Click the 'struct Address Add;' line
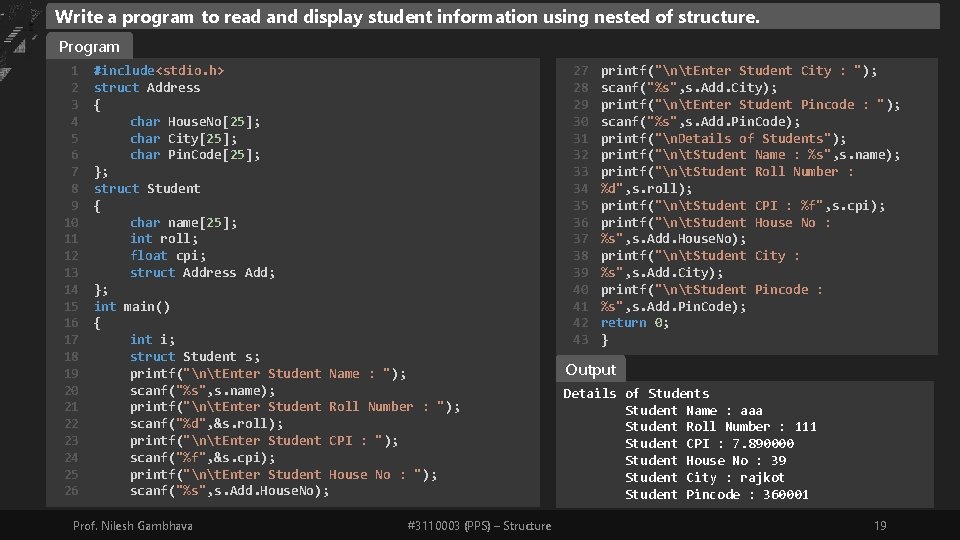 pyautogui.click(x=202, y=272)
